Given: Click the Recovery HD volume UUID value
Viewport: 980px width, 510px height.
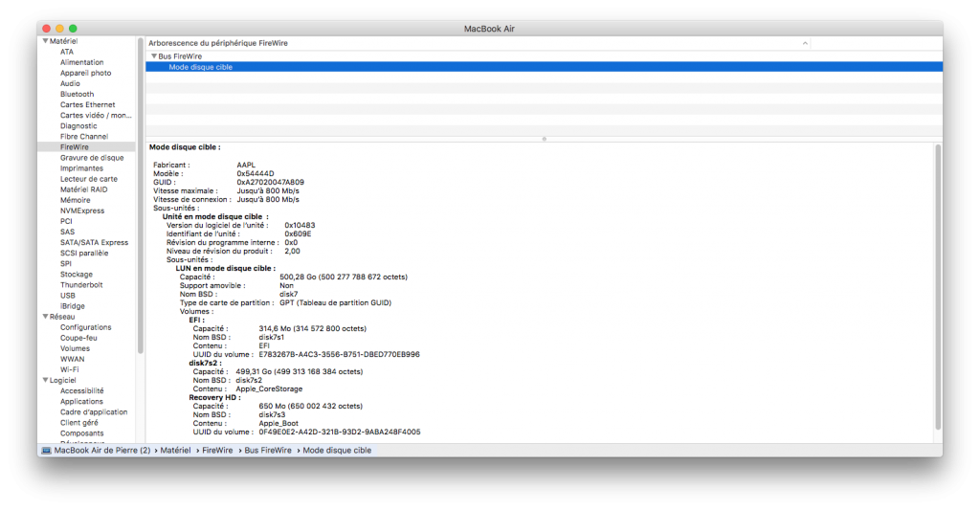Looking at the screenshot, I should (x=340, y=432).
